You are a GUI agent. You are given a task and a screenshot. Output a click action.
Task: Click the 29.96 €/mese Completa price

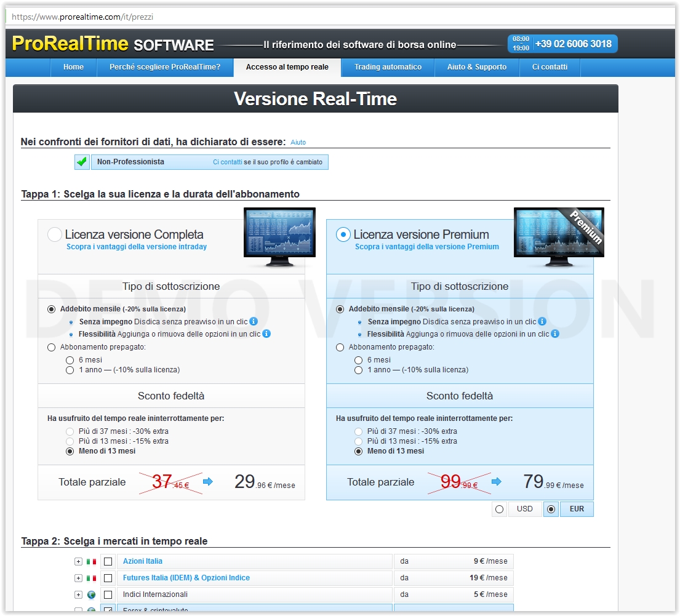tap(265, 482)
